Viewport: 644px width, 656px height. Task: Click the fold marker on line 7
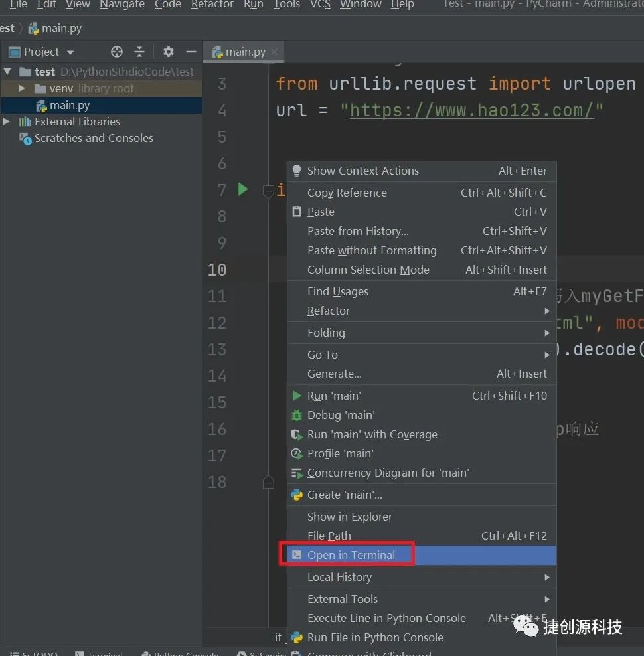[268, 191]
